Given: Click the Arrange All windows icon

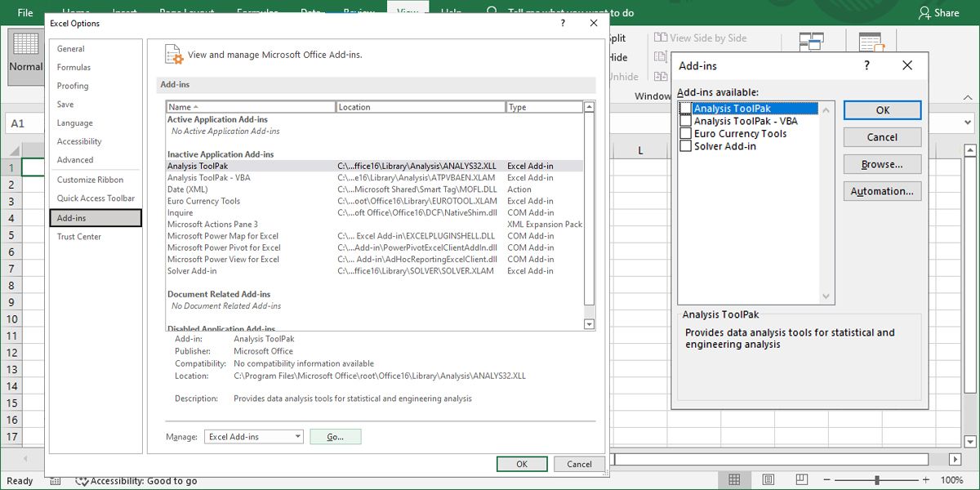Looking at the screenshot, I should coord(811,39).
